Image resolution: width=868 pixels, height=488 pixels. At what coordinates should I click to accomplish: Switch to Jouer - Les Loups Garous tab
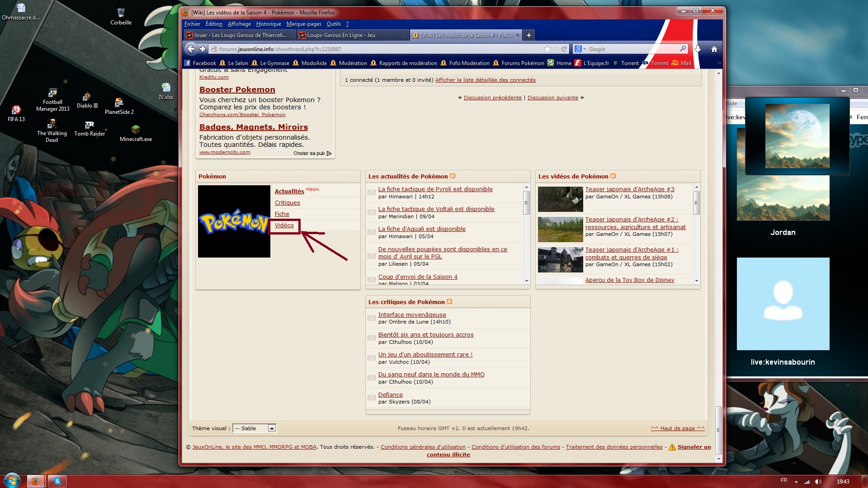[239, 35]
